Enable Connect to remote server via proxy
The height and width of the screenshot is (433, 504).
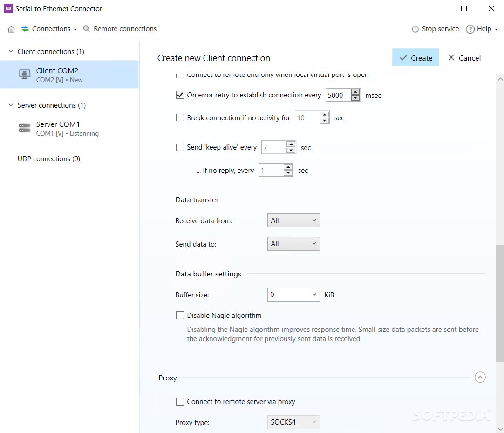(x=180, y=401)
